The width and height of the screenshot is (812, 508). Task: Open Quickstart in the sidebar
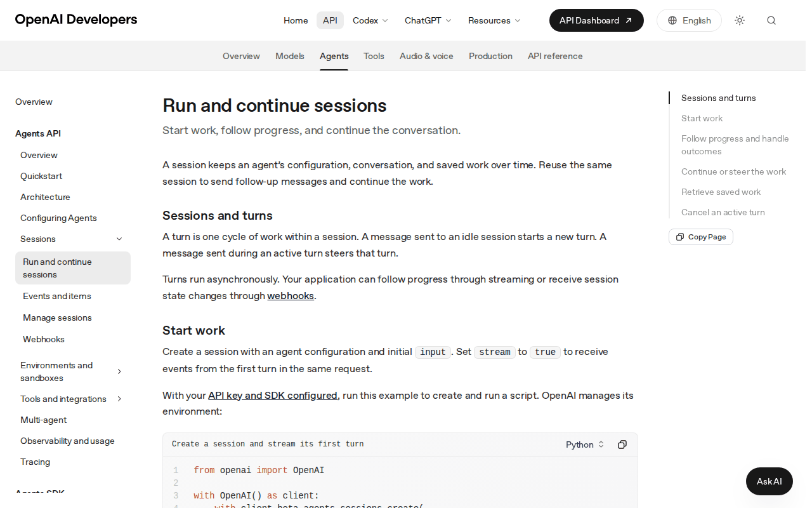(41, 176)
